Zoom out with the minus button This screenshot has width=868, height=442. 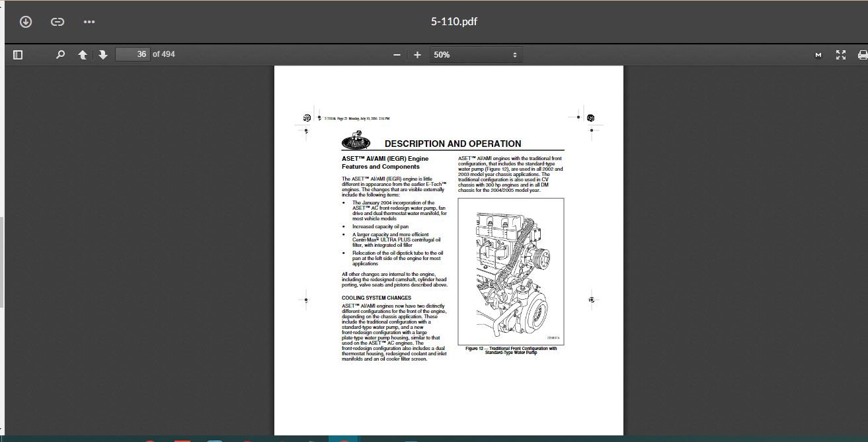click(397, 55)
